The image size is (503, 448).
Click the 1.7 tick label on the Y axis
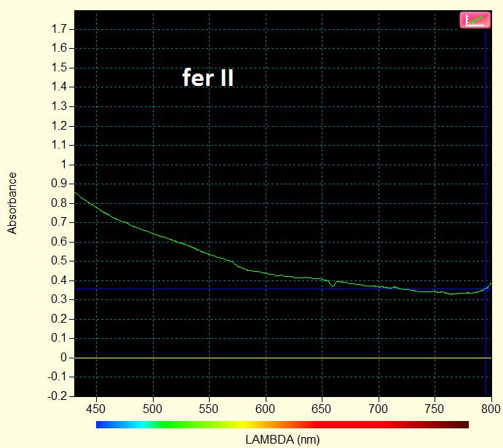59,29
